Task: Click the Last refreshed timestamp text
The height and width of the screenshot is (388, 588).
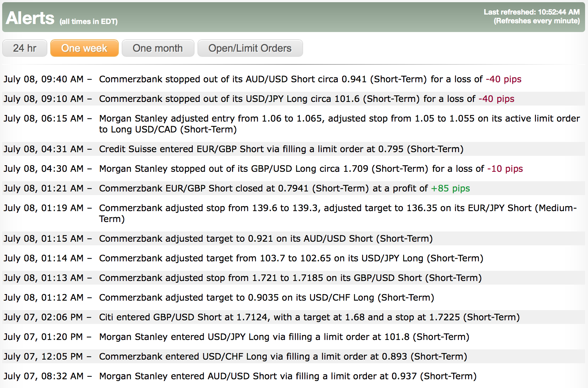Action: tap(531, 12)
